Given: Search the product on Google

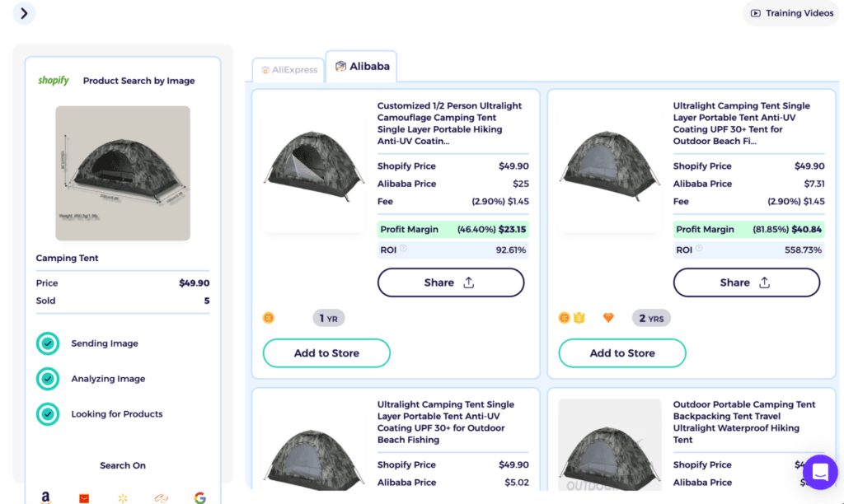Looking at the screenshot, I should (x=200, y=497).
